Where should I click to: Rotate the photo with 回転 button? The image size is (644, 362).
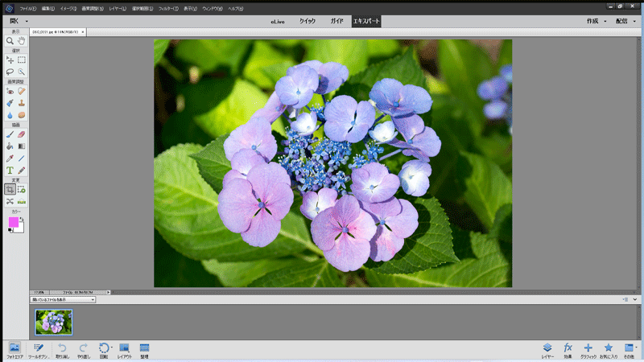(x=104, y=351)
